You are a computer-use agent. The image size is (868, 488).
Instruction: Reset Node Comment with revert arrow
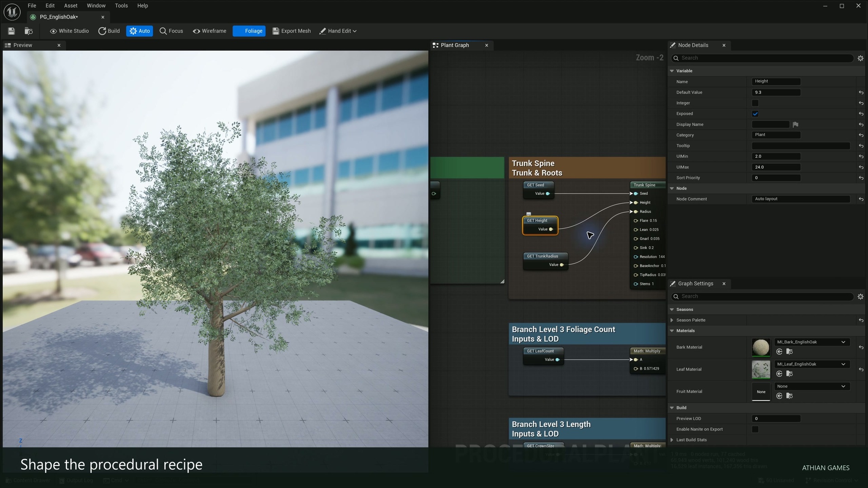(861, 199)
